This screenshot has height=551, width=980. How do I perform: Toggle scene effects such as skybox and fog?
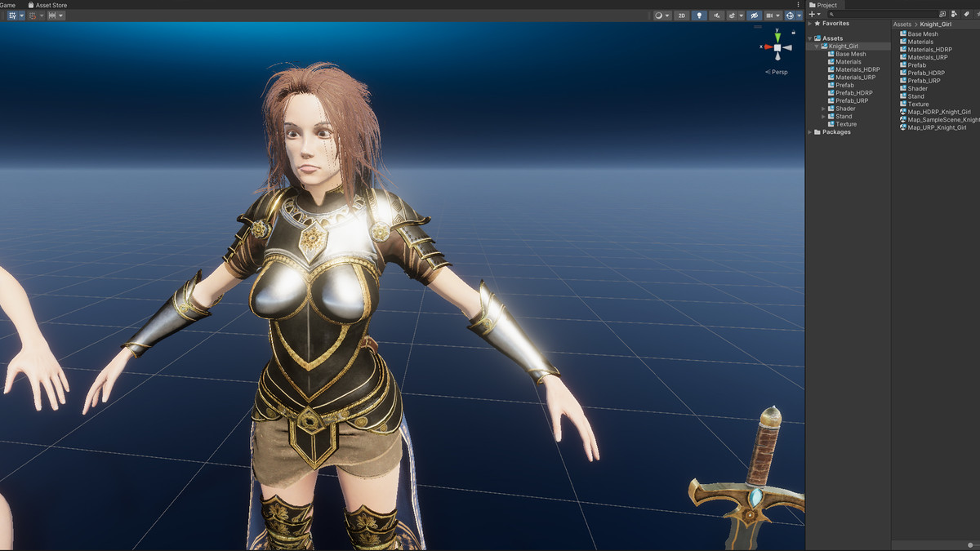[733, 16]
